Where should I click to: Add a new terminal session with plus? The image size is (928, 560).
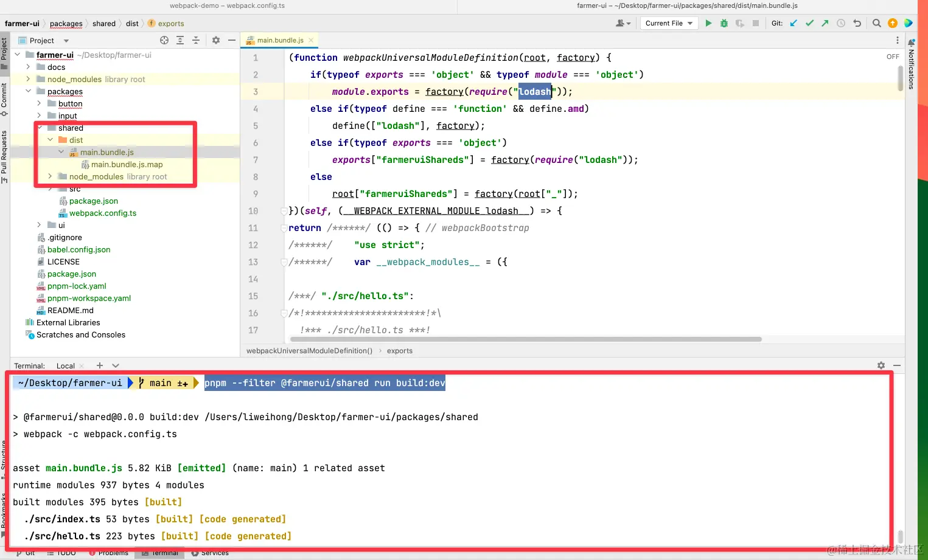click(100, 365)
